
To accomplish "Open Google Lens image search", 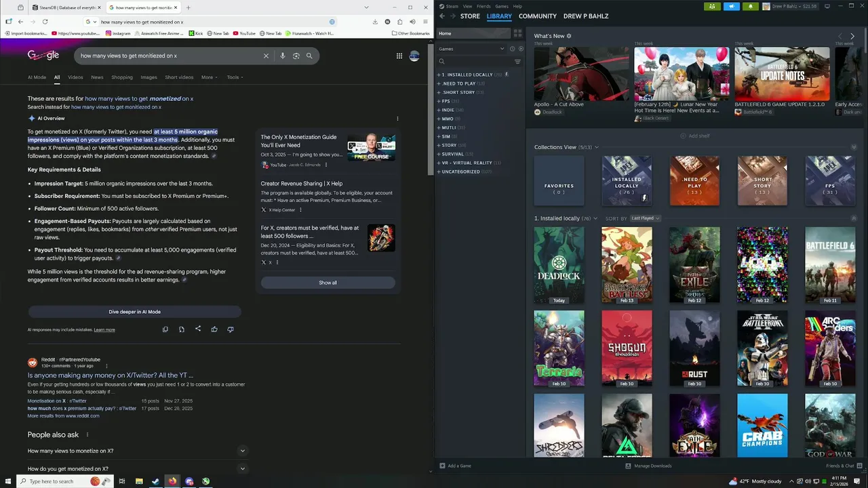I will (296, 56).
